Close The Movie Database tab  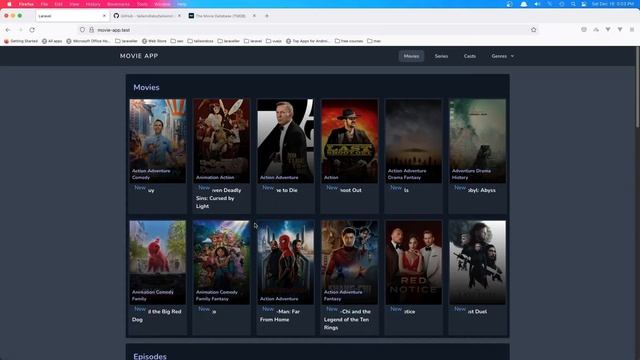[x=254, y=16]
